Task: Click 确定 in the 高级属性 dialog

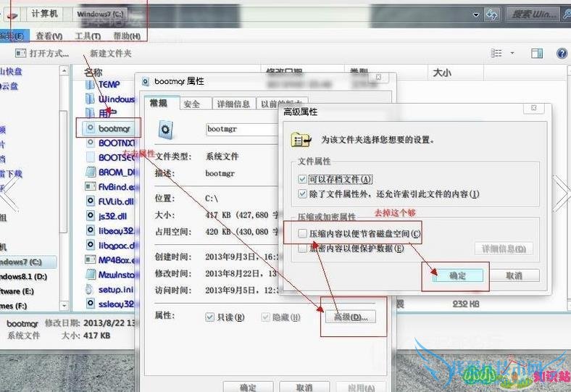Action: (458, 275)
